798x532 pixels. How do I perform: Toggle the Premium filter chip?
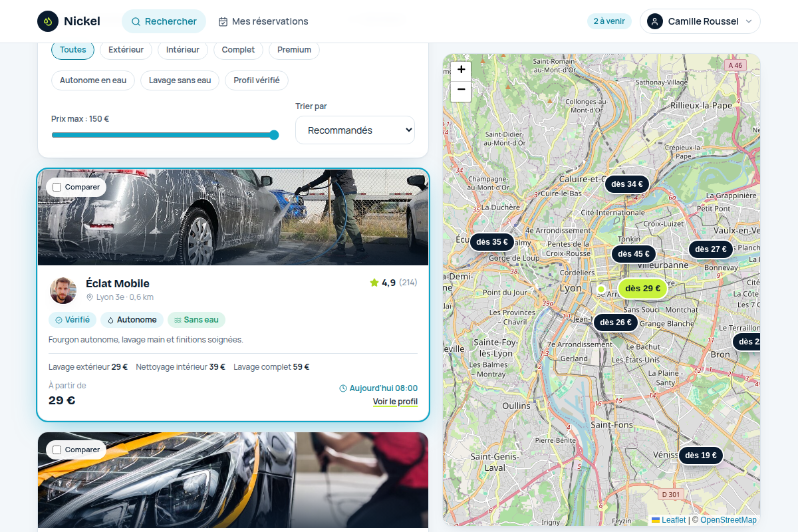295,50
